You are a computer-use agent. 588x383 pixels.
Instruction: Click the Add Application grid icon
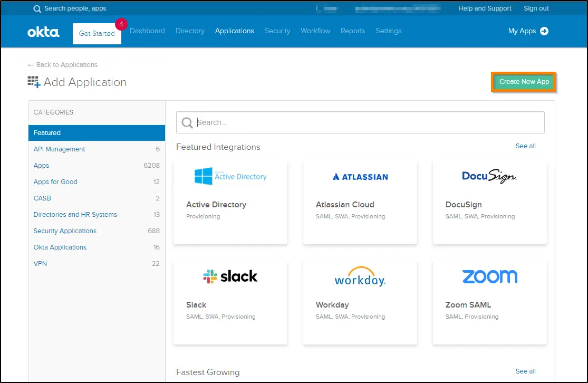click(34, 82)
